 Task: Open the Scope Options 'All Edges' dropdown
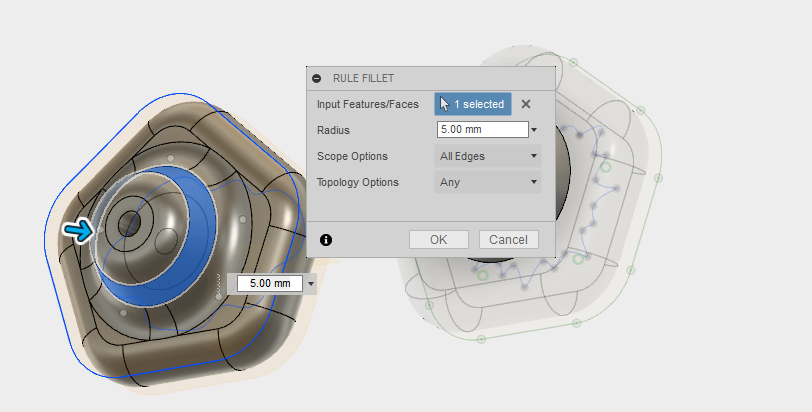(x=488, y=156)
